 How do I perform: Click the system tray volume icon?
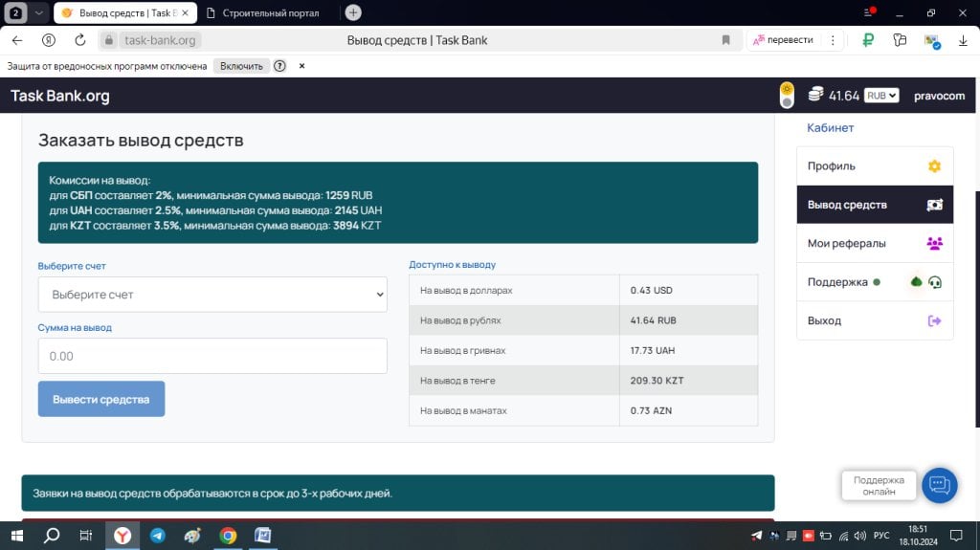point(860,536)
